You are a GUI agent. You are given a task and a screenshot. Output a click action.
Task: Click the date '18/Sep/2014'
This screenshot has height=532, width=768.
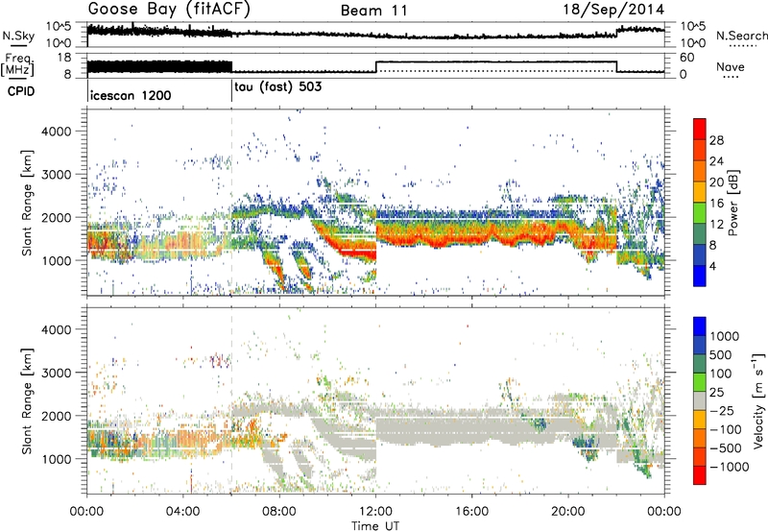pyautogui.click(x=613, y=10)
